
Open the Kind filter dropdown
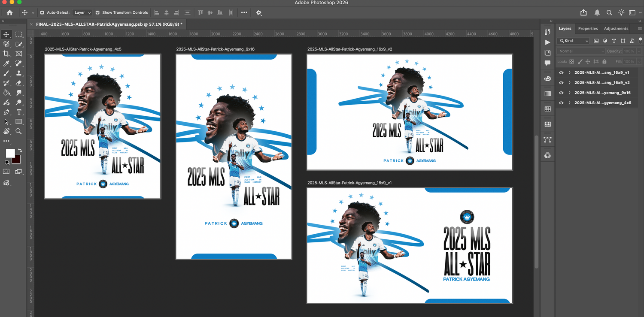point(573,41)
